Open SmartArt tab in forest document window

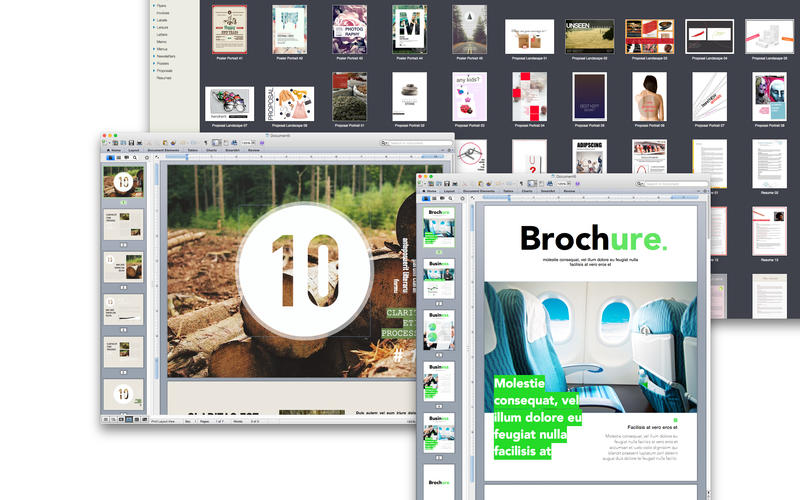tap(232, 151)
